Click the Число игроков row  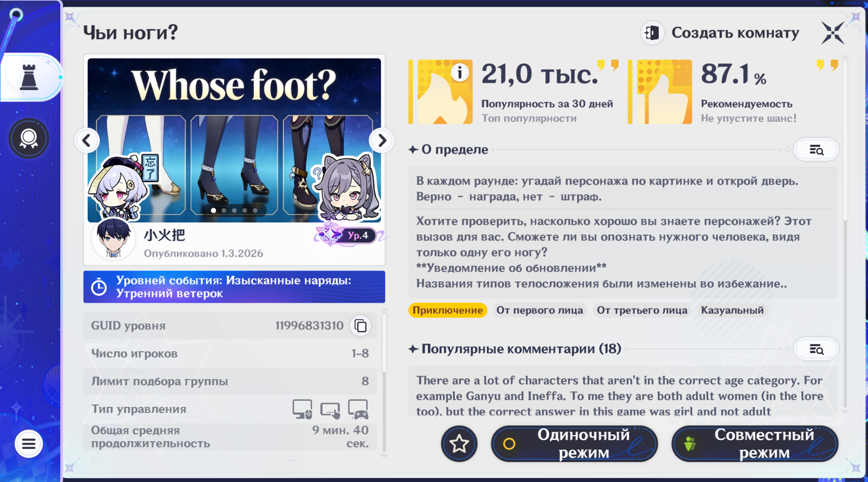(x=230, y=354)
